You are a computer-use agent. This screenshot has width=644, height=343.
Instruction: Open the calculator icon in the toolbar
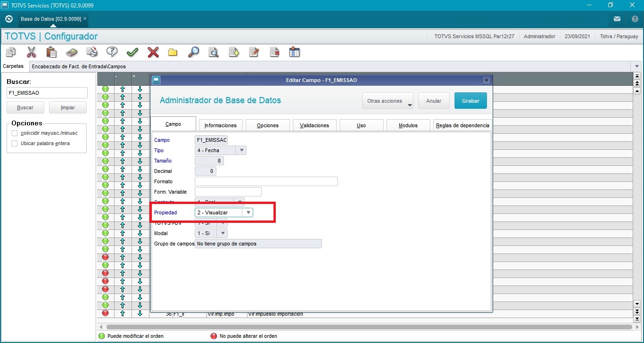coord(72,52)
